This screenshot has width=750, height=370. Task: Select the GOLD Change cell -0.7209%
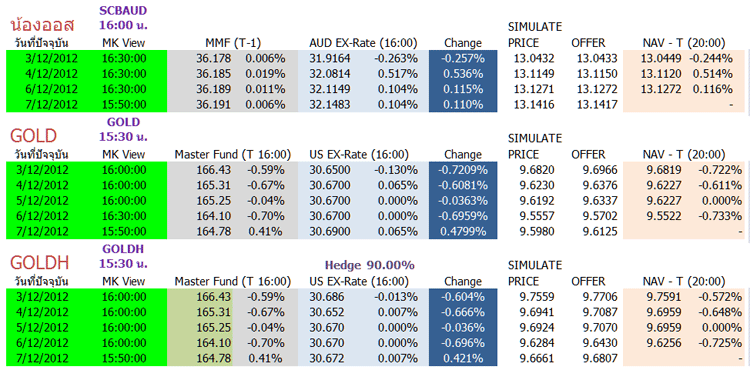click(x=463, y=170)
